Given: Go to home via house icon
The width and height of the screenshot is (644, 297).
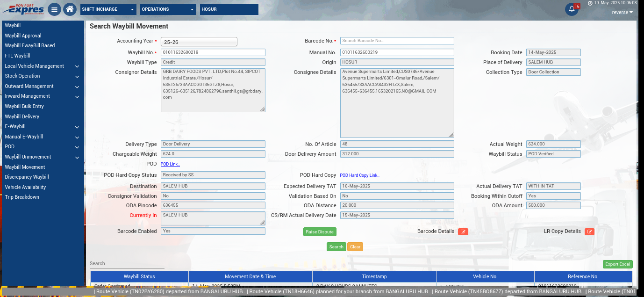Looking at the screenshot, I should tap(70, 9).
